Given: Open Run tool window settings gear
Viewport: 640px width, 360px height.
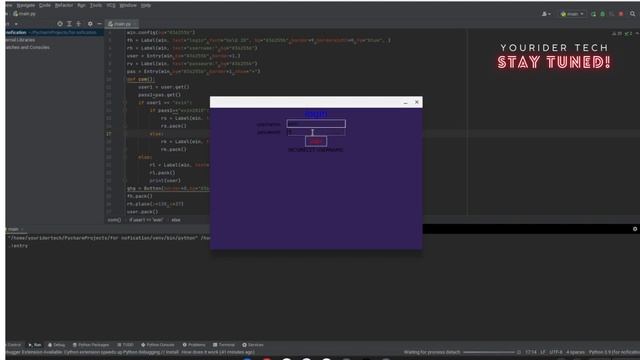Looking at the screenshot, I should click(635, 229).
